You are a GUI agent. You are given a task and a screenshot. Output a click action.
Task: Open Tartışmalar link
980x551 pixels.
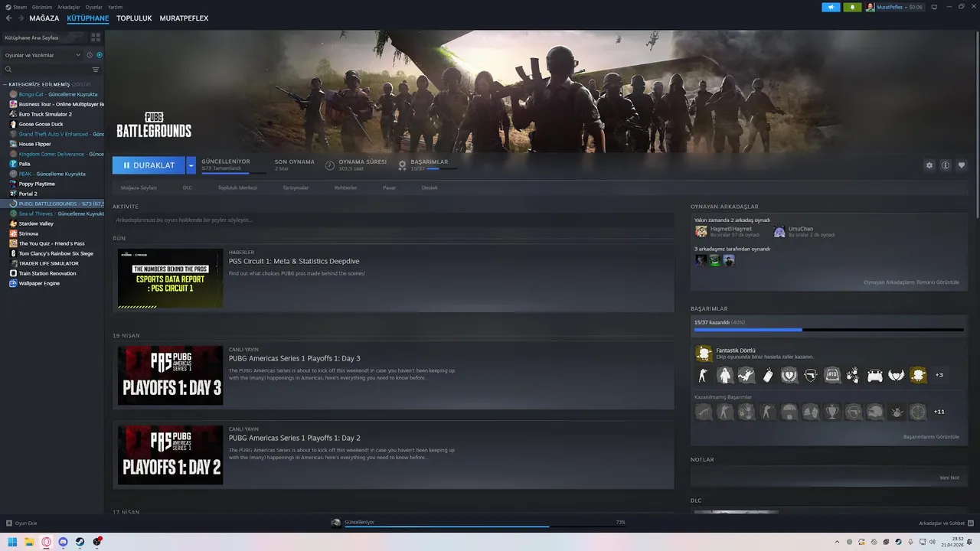coord(296,187)
